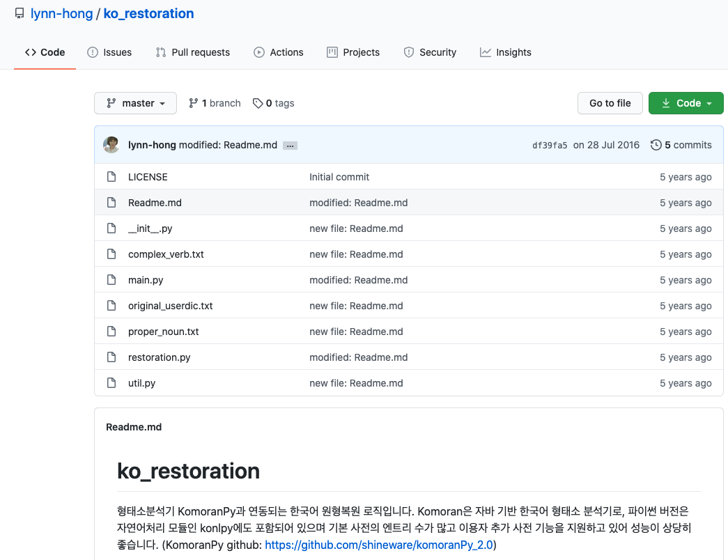This screenshot has width=728, height=560.
Task: Click file icon next to main.py
Action: tap(111, 279)
